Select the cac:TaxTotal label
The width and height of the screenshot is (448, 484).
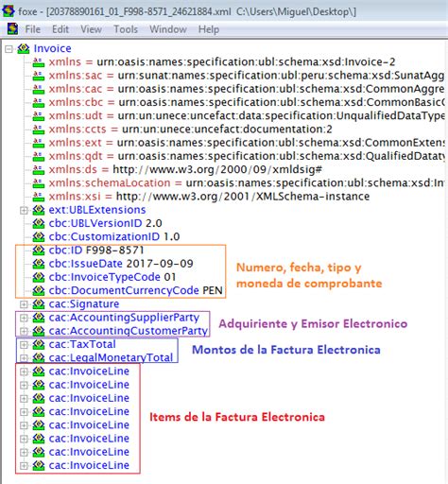point(82,344)
